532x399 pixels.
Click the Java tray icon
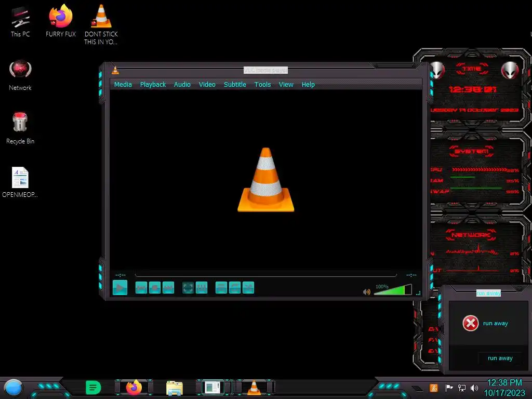tap(433, 388)
